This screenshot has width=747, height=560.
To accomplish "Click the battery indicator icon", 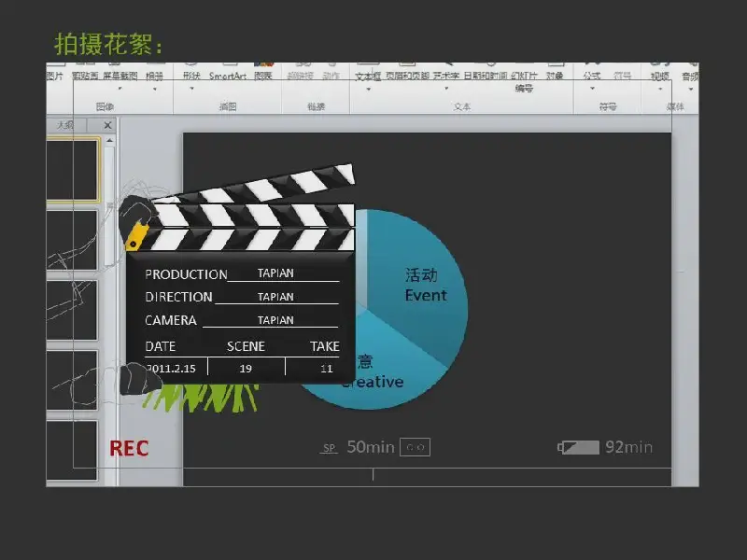I will pyautogui.click(x=578, y=447).
